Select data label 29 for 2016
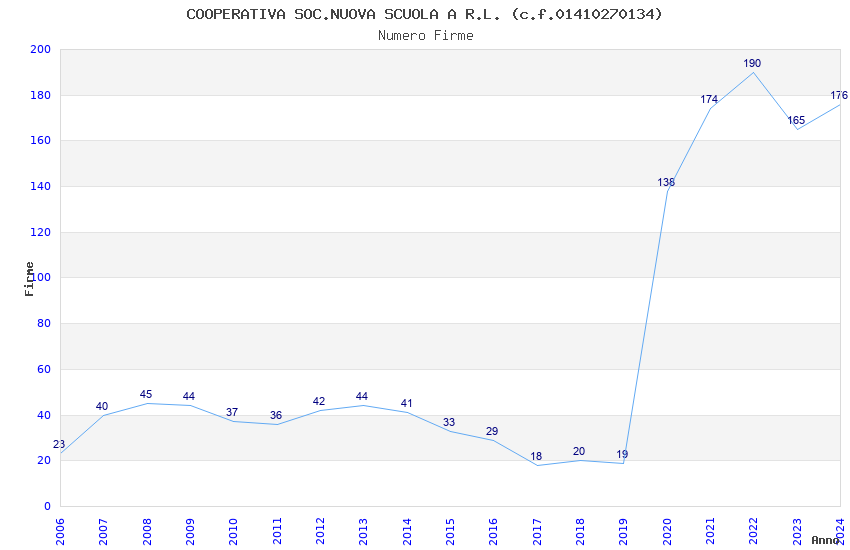The height and width of the screenshot is (550, 850). pos(492,431)
